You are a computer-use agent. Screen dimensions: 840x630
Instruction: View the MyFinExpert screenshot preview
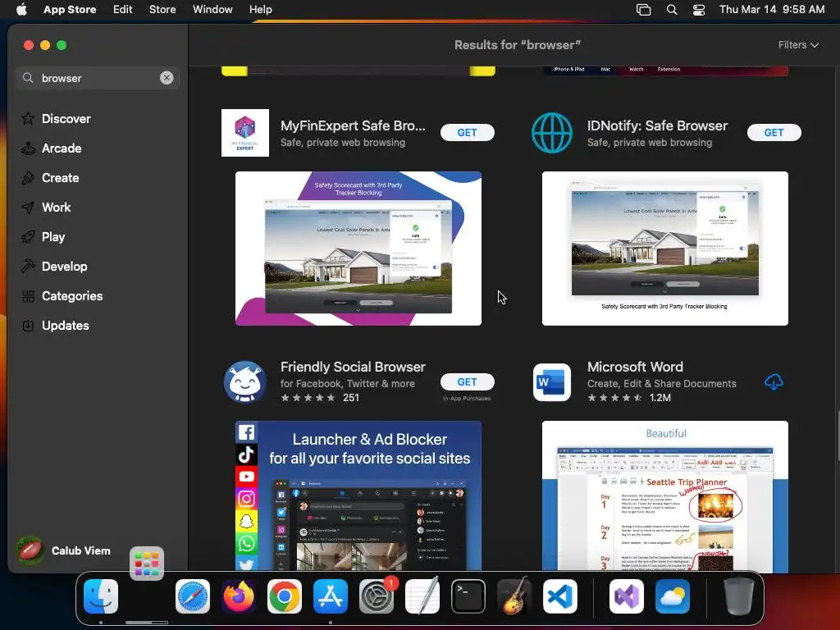tap(358, 249)
